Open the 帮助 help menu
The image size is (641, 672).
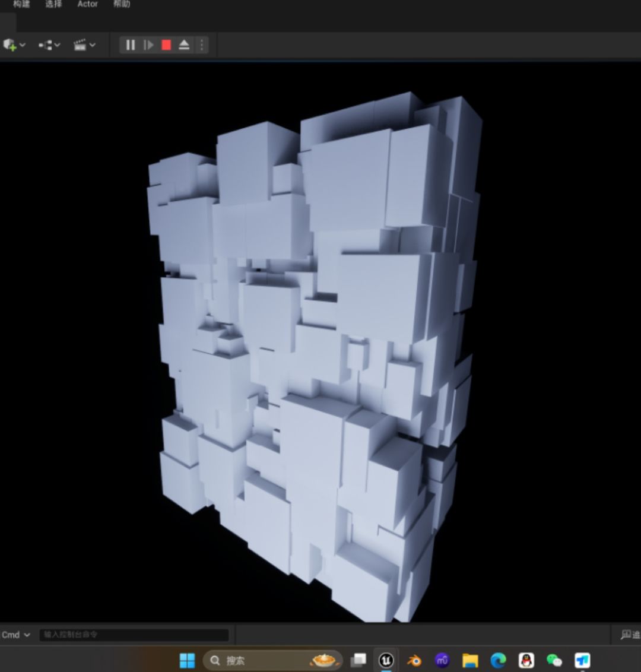pyautogui.click(x=122, y=4)
